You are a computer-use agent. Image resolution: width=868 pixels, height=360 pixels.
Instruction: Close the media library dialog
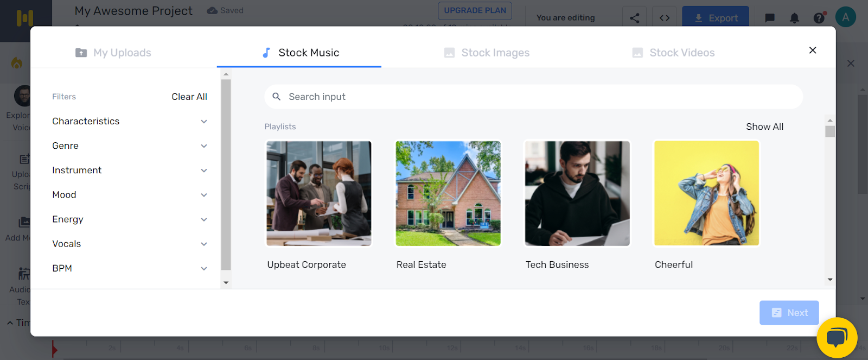(x=813, y=50)
